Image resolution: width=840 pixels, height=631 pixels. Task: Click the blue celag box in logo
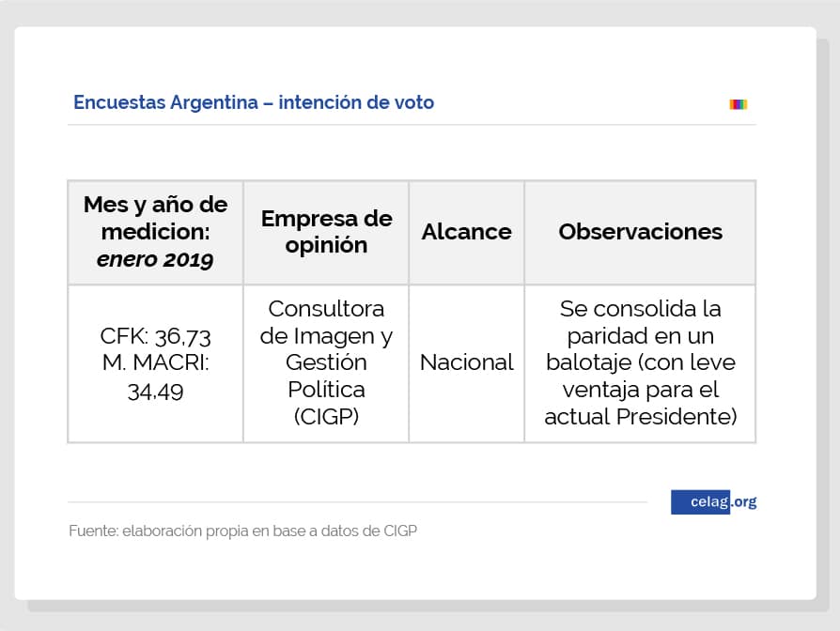tap(700, 502)
